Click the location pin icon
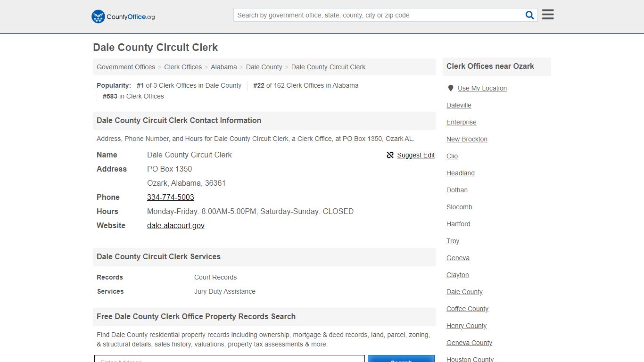The image size is (644, 362). (451, 88)
